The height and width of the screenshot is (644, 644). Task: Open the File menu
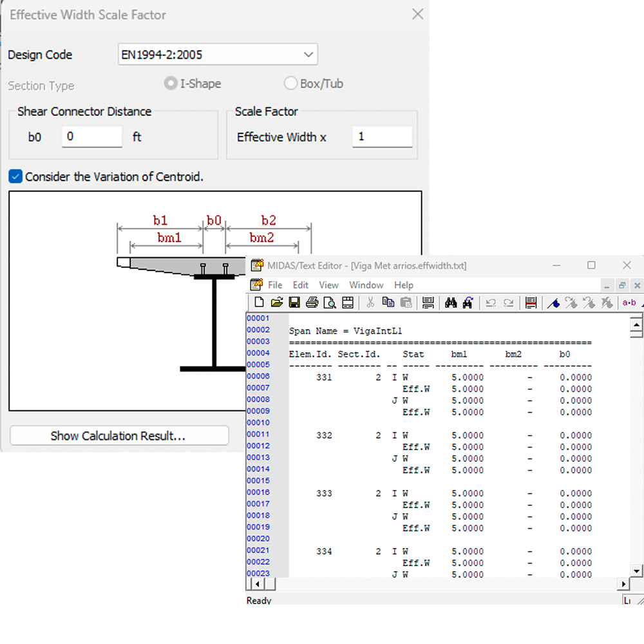pyautogui.click(x=275, y=285)
